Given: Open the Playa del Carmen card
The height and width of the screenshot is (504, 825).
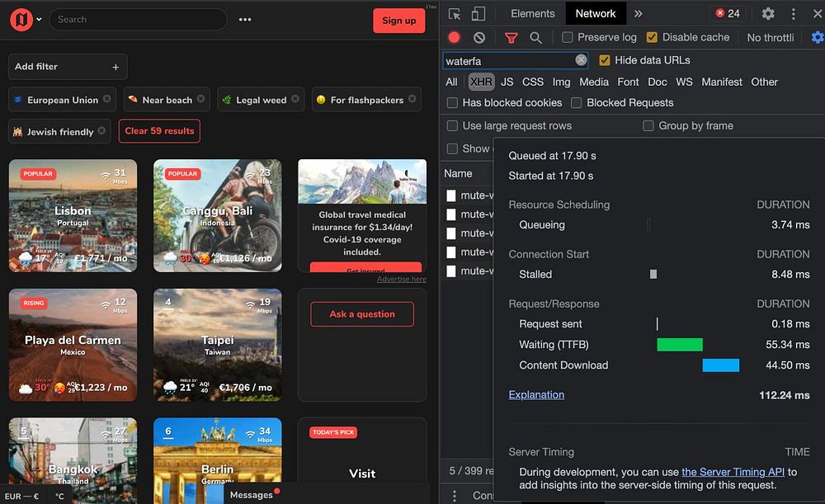Looking at the screenshot, I should [x=73, y=345].
